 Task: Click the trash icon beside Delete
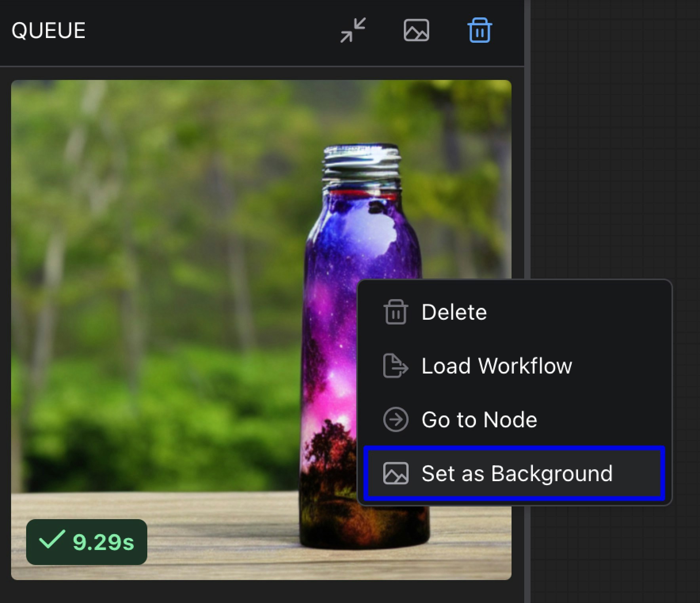point(395,312)
